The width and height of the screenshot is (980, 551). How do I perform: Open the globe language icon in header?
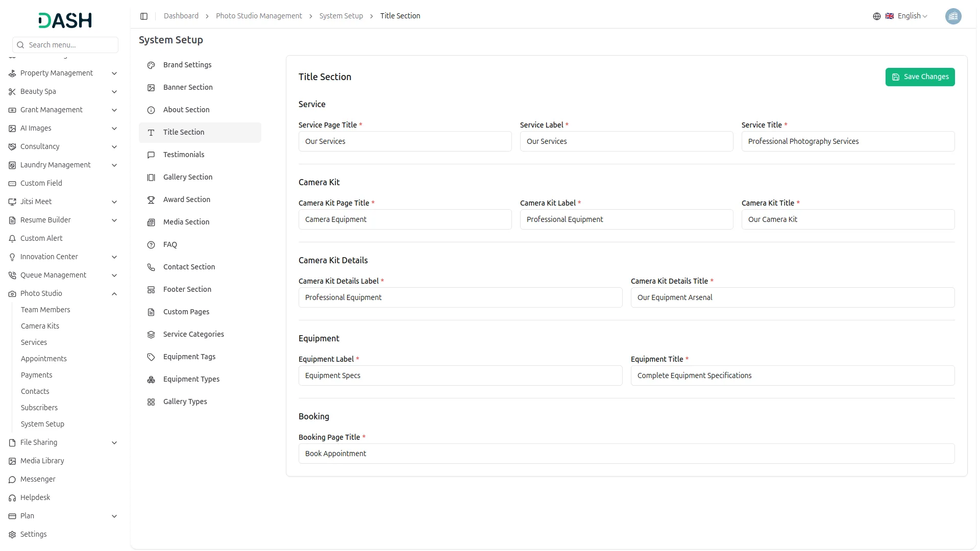coord(876,16)
